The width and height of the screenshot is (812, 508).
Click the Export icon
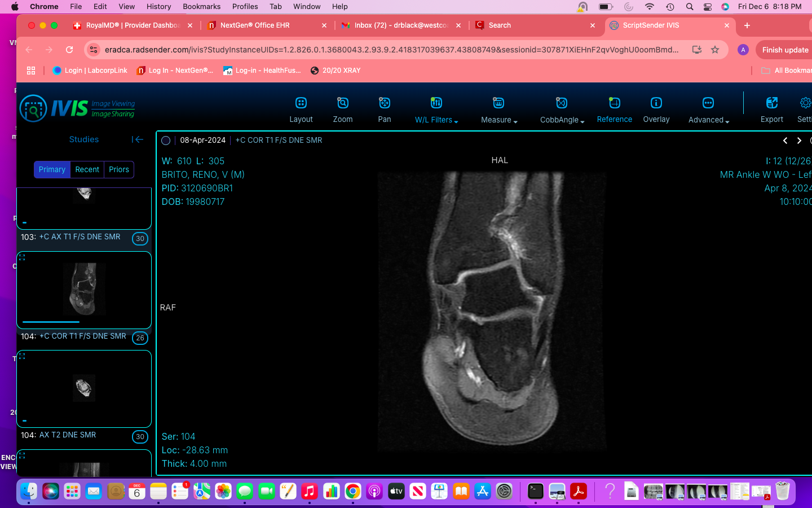tap(771, 103)
